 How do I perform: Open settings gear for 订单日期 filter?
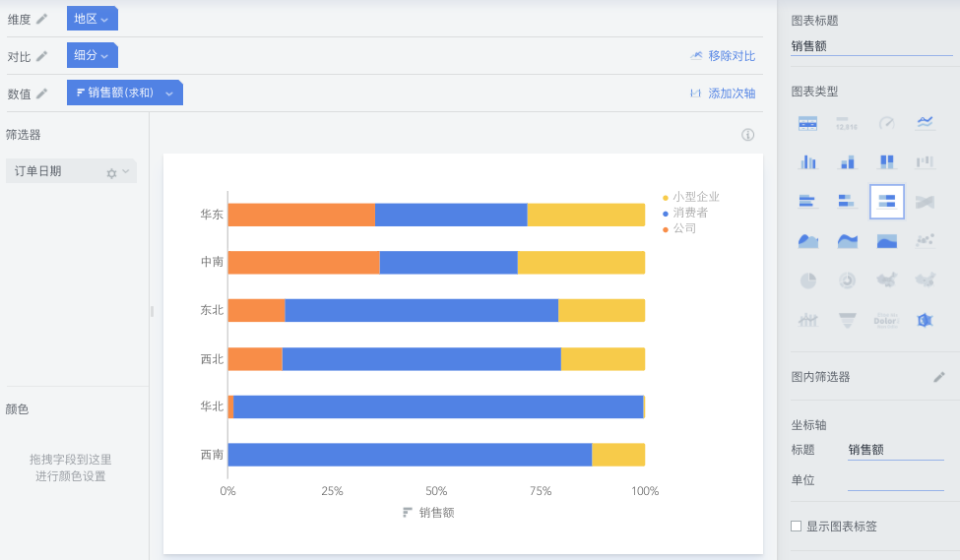tap(111, 173)
